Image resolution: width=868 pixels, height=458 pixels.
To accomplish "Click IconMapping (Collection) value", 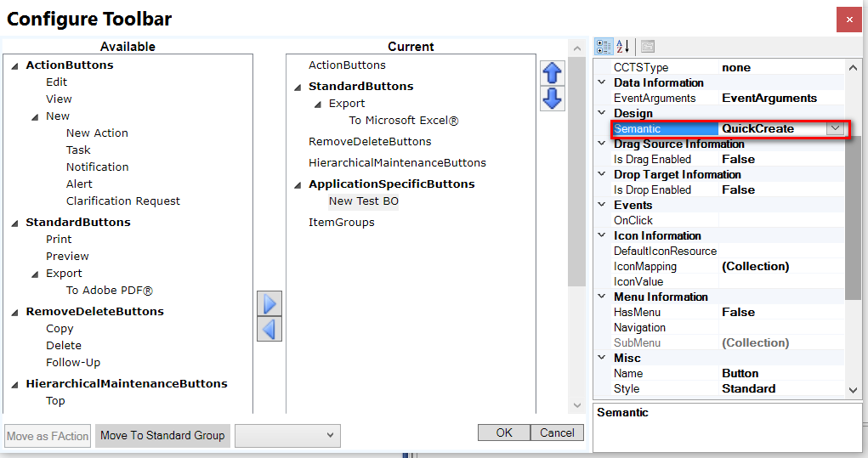I will pos(781,266).
